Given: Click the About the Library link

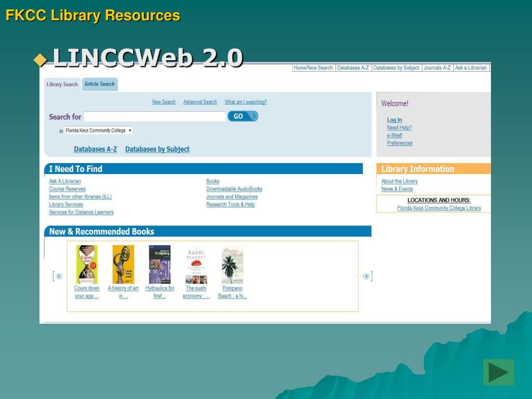Looking at the screenshot, I should [x=400, y=181].
